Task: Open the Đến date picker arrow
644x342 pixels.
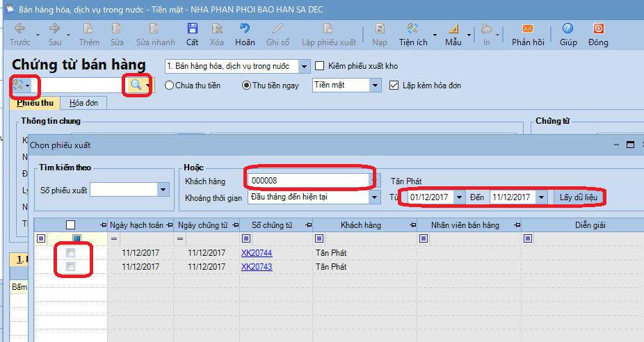Action: (541, 197)
